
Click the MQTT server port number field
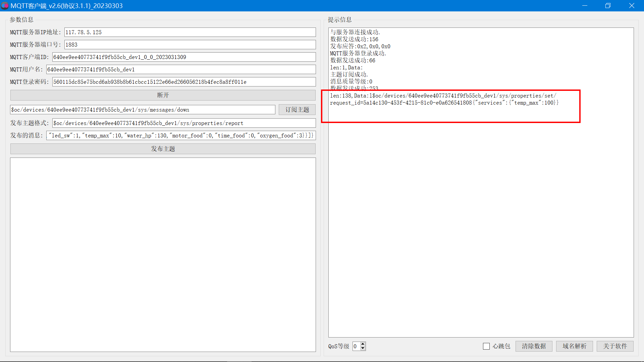(x=190, y=45)
